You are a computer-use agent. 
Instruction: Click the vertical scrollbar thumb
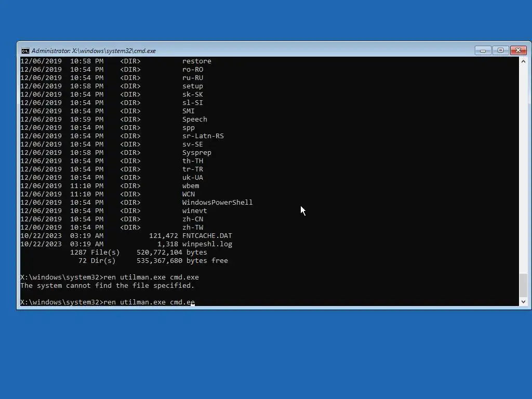523,285
